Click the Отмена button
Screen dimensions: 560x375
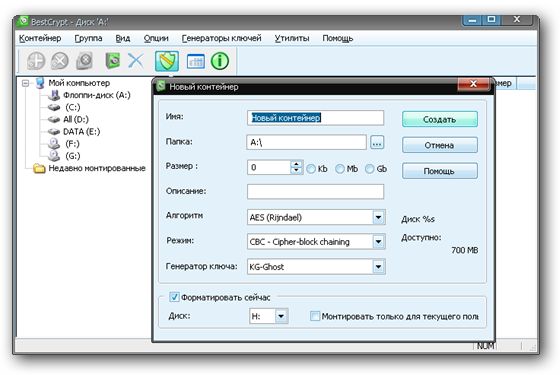pos(440,145)
